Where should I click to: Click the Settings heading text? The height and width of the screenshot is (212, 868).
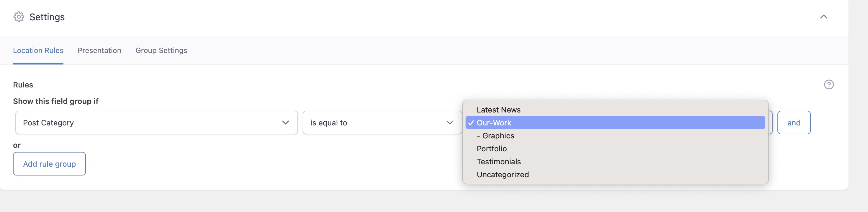[47, 17]
